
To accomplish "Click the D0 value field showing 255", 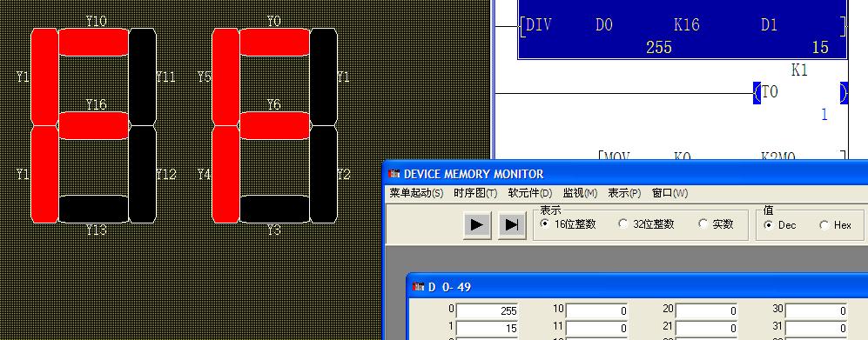I will pyautogui.click(x=488, y=311).
